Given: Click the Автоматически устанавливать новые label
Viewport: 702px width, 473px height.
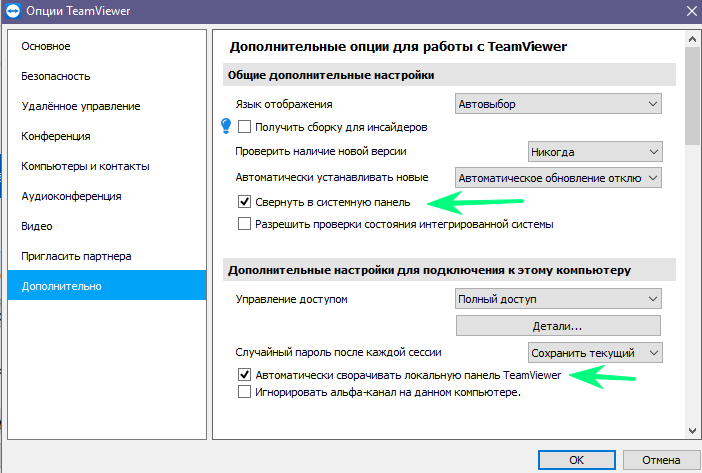Looking at the screenshot, I should point(332,178).
